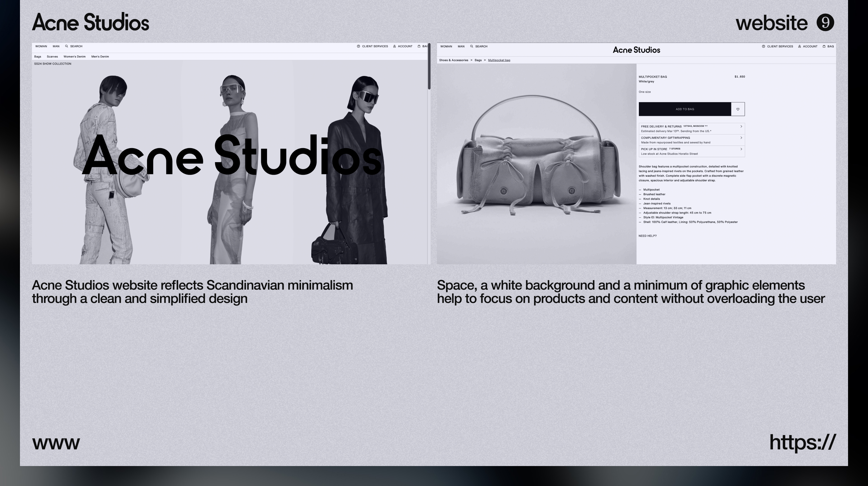
Task: Click Account icon in product page header
Action: pos(799,47)
